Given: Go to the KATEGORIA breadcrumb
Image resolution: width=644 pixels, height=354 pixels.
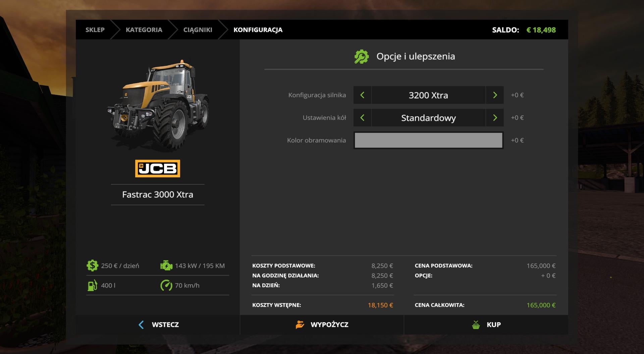Looking at the screenshot, I should point(144,30).
